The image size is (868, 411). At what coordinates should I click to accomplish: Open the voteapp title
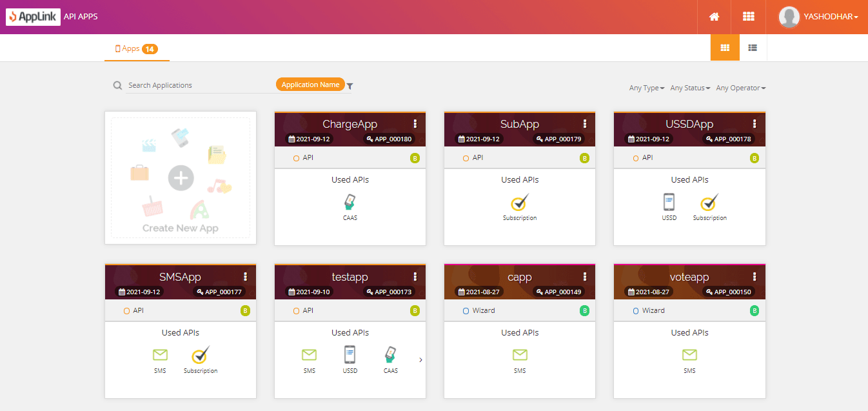click(x=689, y=277)
